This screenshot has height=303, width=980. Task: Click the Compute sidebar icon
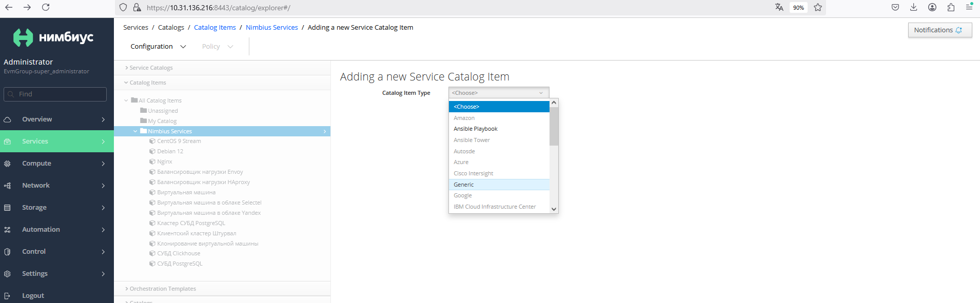7,164
